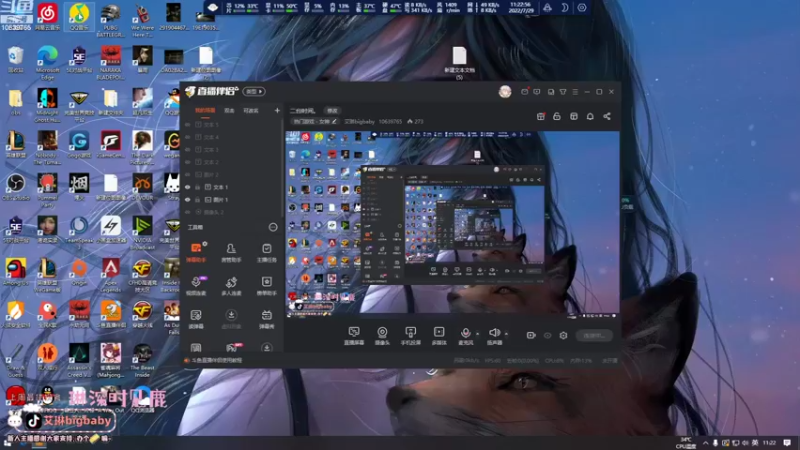Click the start live button at bottom right

(594, 336)
